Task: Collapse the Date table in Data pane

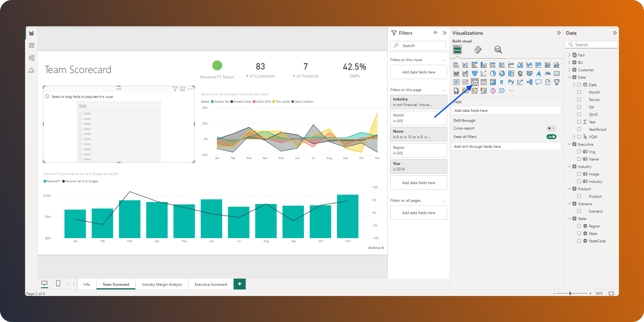Action: [569, 77]
